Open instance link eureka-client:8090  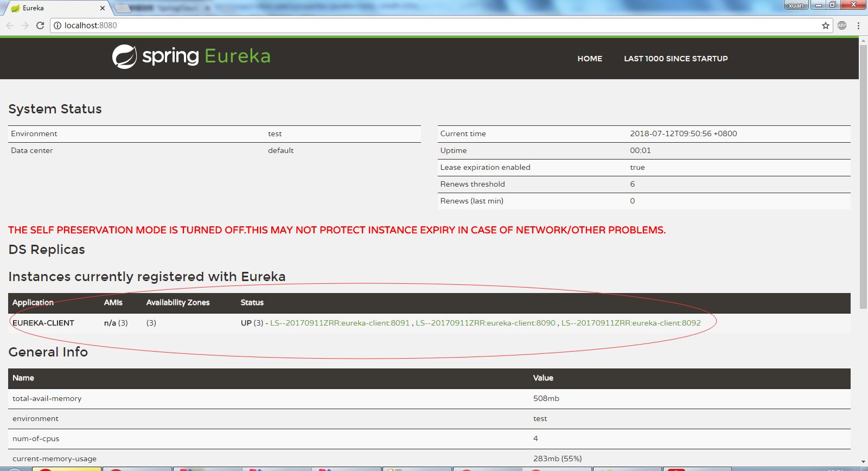click(x=486, y=323)
